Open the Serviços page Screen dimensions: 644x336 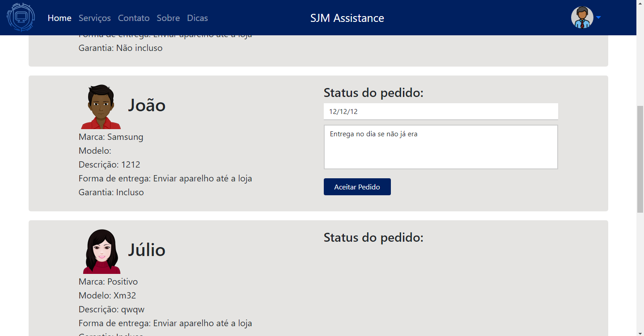[x=94, y=18]
